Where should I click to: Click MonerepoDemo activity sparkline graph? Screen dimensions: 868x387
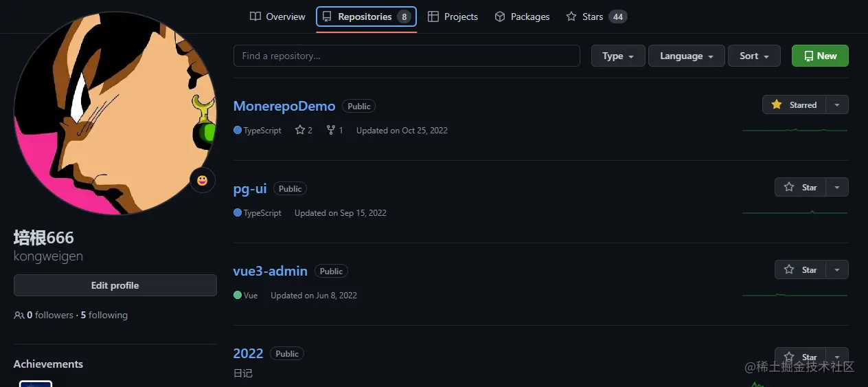click(x=795, y=129)
